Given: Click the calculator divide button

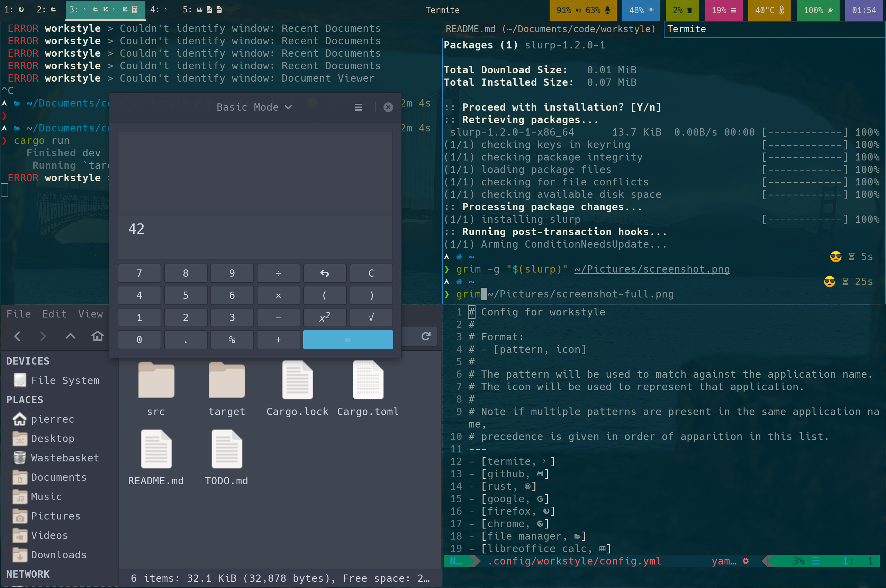Looking at the screenshot, I should [279, 273].
